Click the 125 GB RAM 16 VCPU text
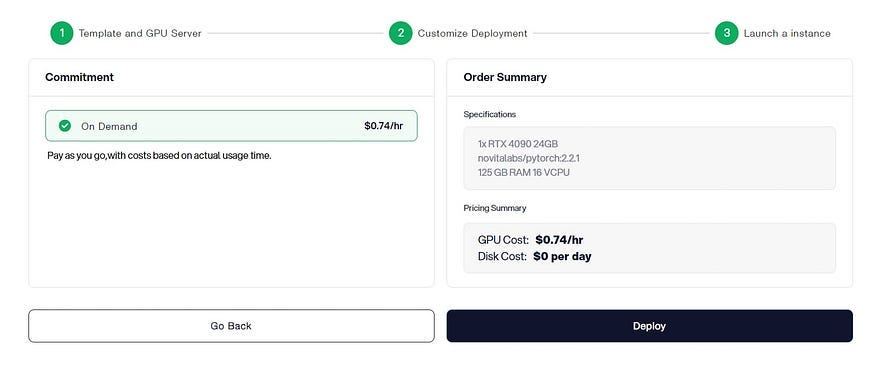This screenshot has height=367, width=875. click(x=523, y=173)
